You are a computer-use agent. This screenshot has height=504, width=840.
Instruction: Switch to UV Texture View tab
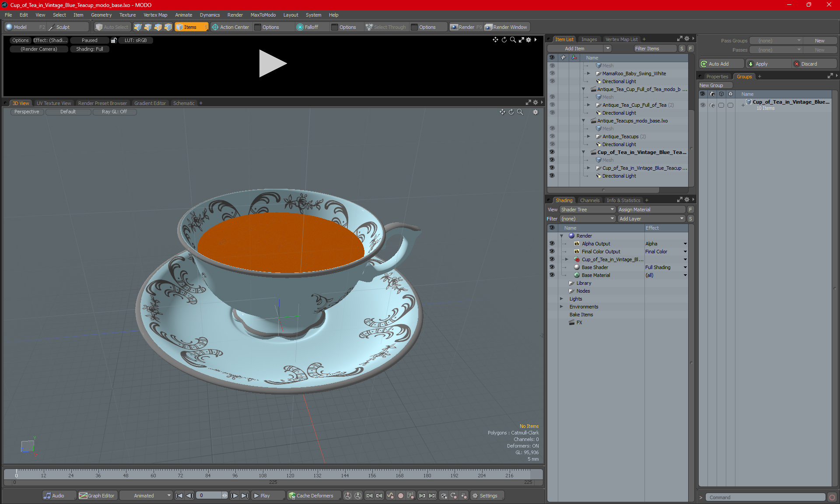[54, 103]
